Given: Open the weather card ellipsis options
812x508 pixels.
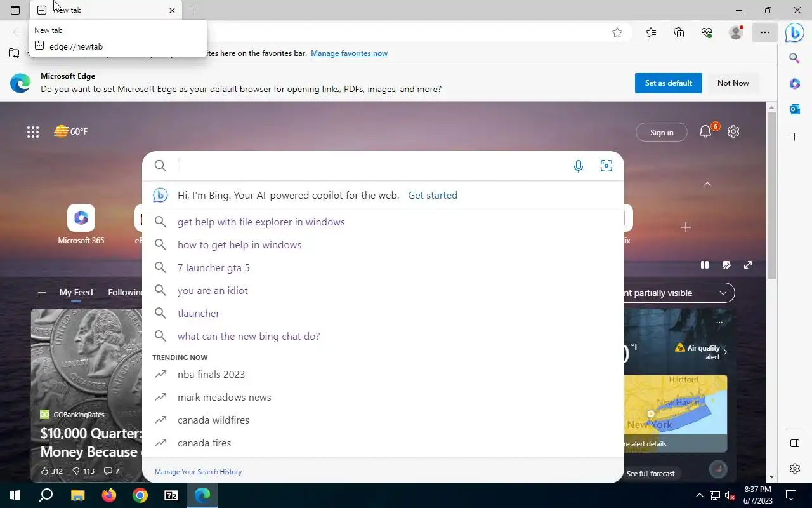Looking at the screenshot, I should click(x=719, y=322).
